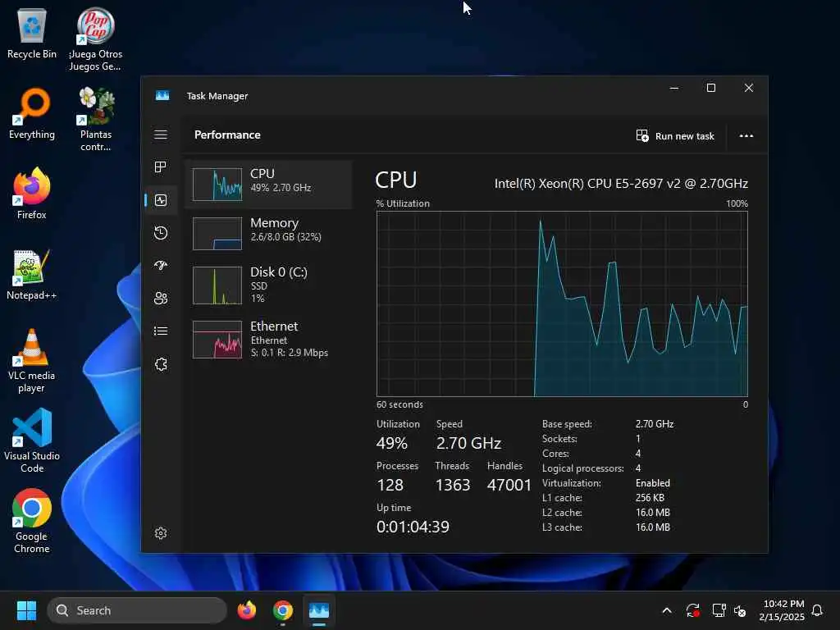Click the CPU mini graph thumbnail
Image resolution: width=840 pixels, height=630 pixels.
point(217,185)
